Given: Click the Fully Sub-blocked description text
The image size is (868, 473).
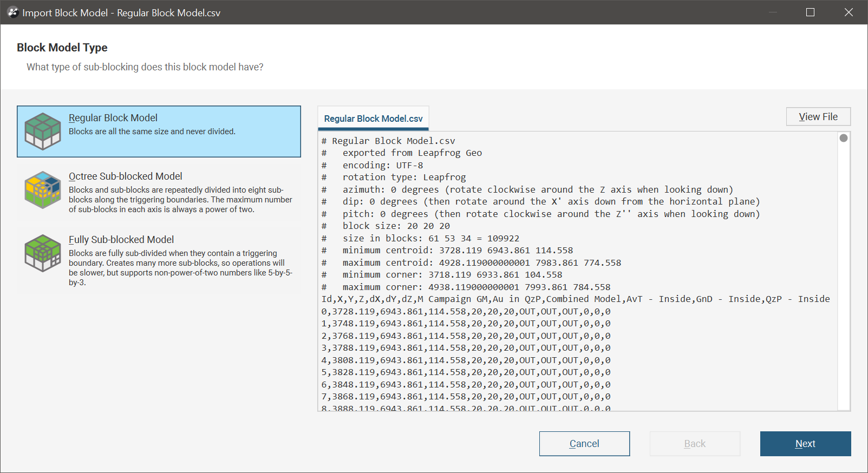Looking at the screenshot, I should tap(180, 267).
